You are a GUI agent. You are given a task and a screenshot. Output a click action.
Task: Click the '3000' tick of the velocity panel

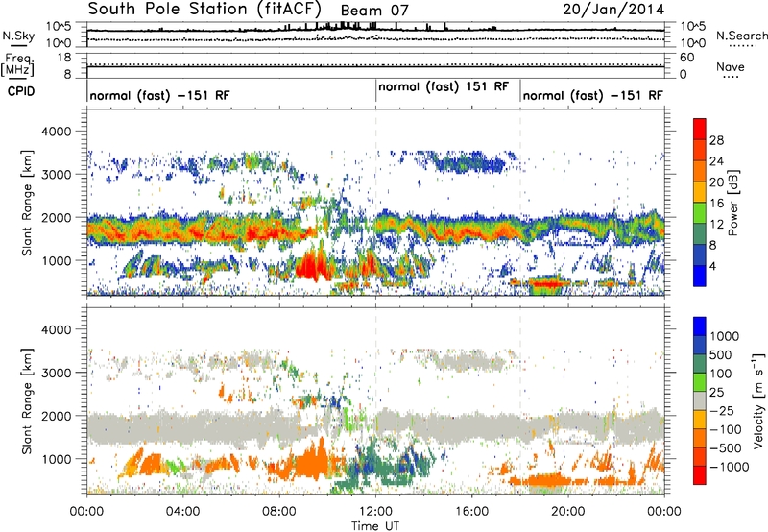click(x=57, y=373)
